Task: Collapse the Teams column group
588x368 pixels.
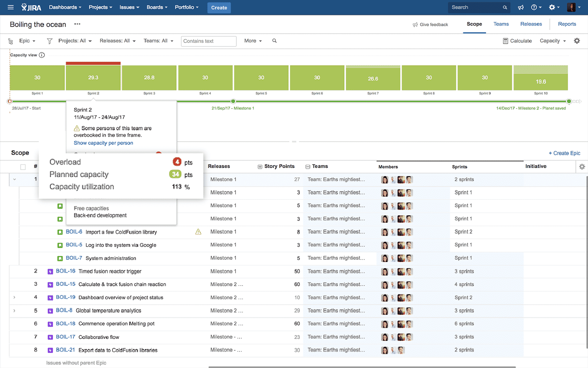Action: click(308, 167)
